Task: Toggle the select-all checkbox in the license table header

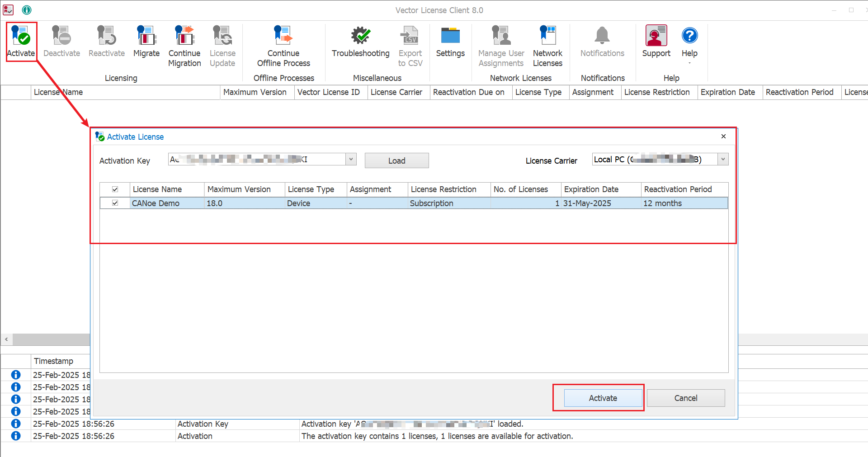Action: (115, 189)
